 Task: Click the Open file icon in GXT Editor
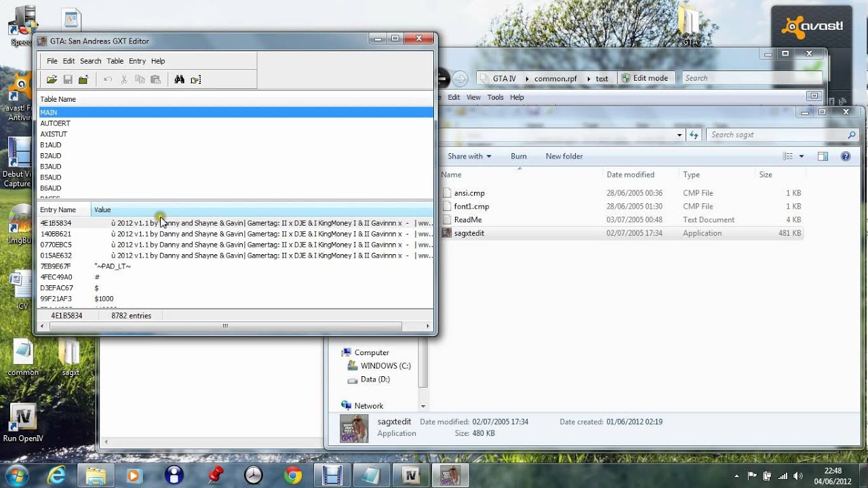point(52,79)
